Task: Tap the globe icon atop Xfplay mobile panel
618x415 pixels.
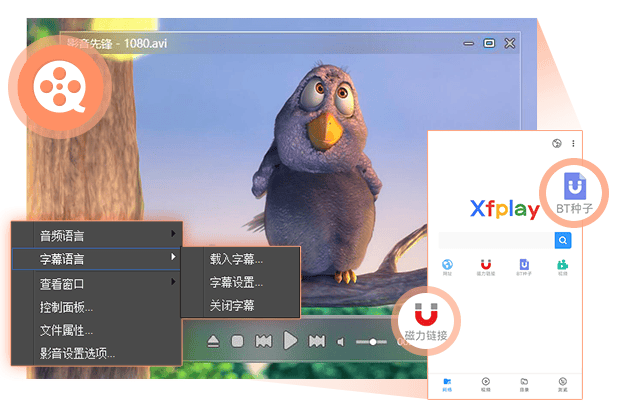Action: point(557,143)
